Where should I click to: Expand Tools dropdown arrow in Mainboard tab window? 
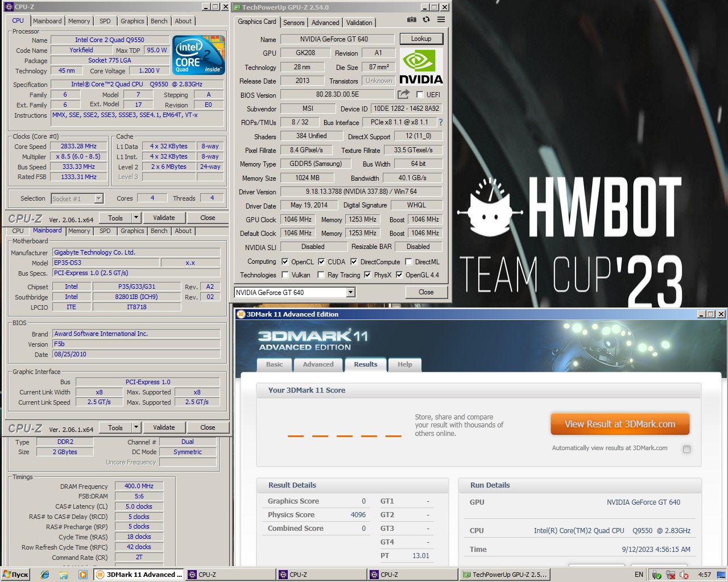coord(136,427)
